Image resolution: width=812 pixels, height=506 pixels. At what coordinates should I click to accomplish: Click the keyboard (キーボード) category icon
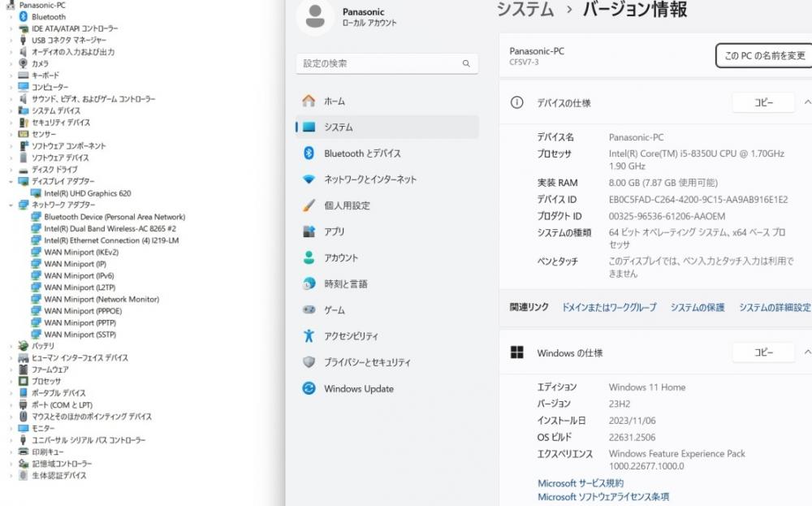tap(24, 75)
